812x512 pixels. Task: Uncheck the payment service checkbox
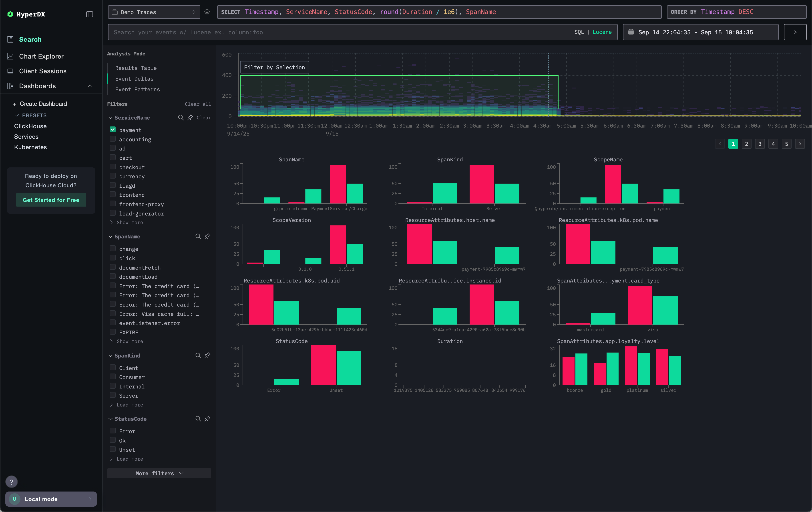[x=113, y=130]
